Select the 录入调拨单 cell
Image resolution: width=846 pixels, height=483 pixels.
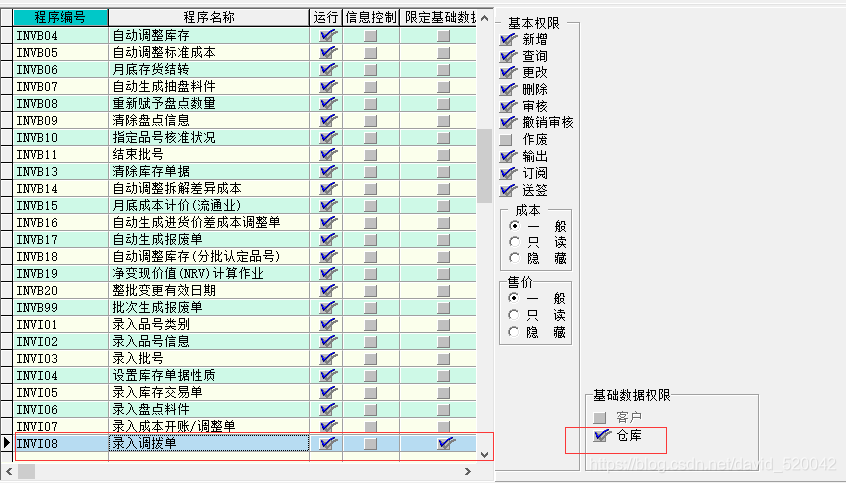click(209, 444)
